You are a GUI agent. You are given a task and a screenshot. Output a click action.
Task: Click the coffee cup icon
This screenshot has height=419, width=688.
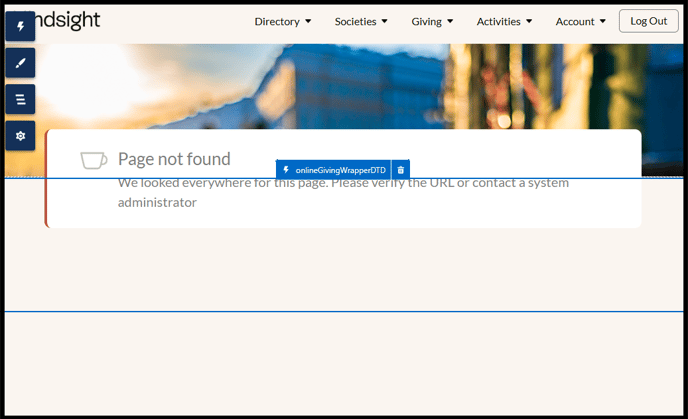[x=94, y=160]
